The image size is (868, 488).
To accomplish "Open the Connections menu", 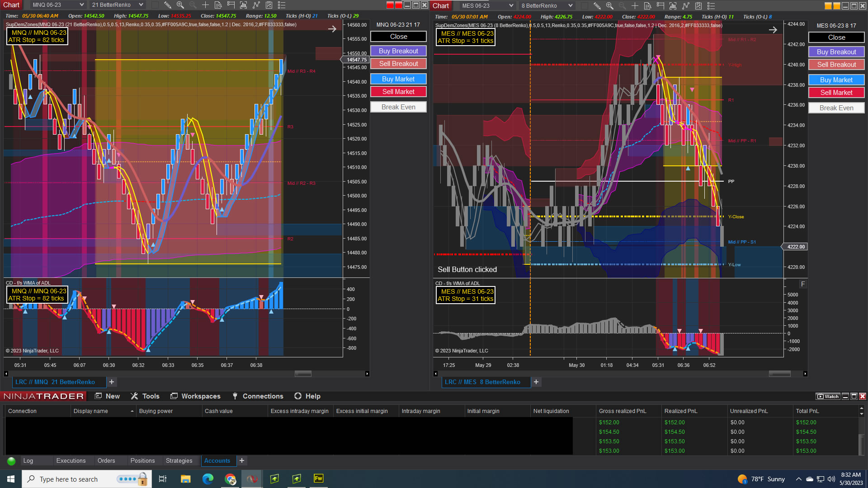I will [258, 396].
